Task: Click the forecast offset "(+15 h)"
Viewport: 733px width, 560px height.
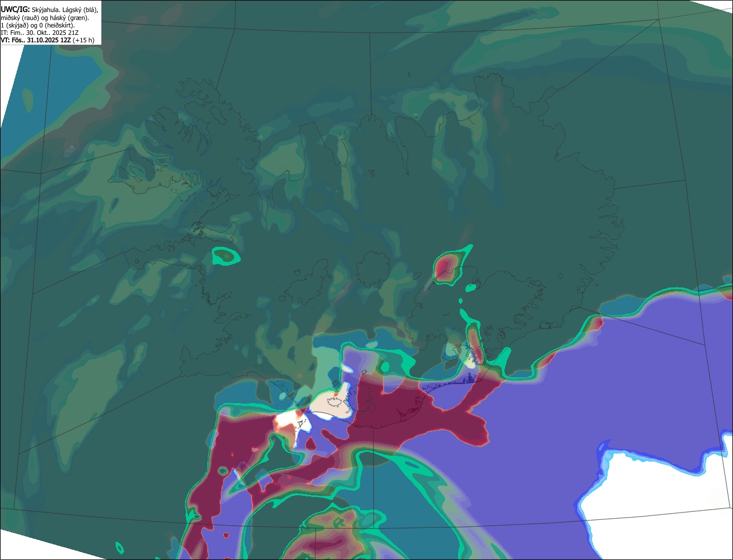Action: click(x=84, y=40)
